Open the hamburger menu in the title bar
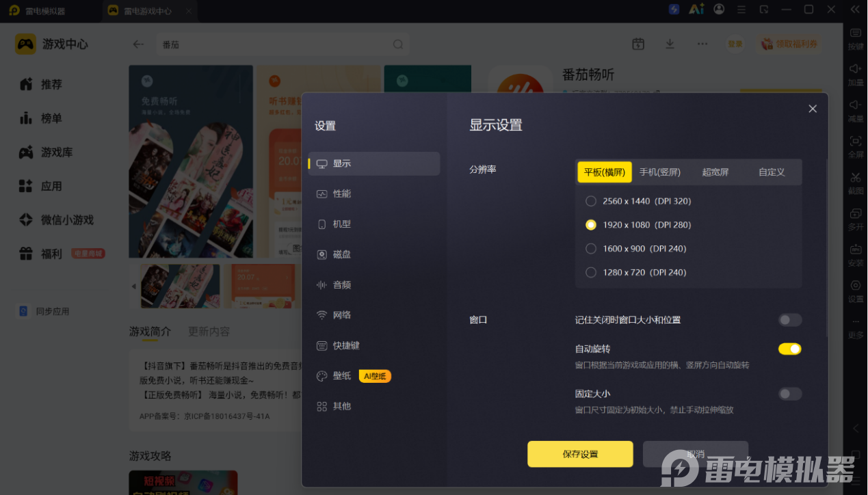 [x=741, y=10]
